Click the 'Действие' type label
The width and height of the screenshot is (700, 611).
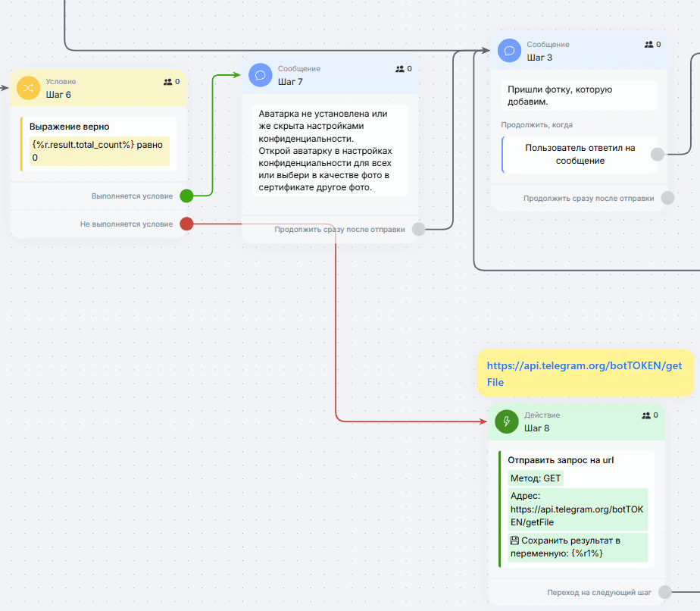tap(542, 415)
